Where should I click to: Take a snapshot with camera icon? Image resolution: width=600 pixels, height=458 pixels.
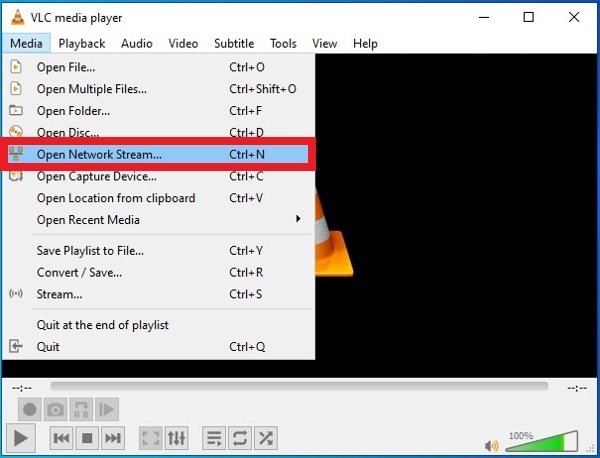(55, 409)
